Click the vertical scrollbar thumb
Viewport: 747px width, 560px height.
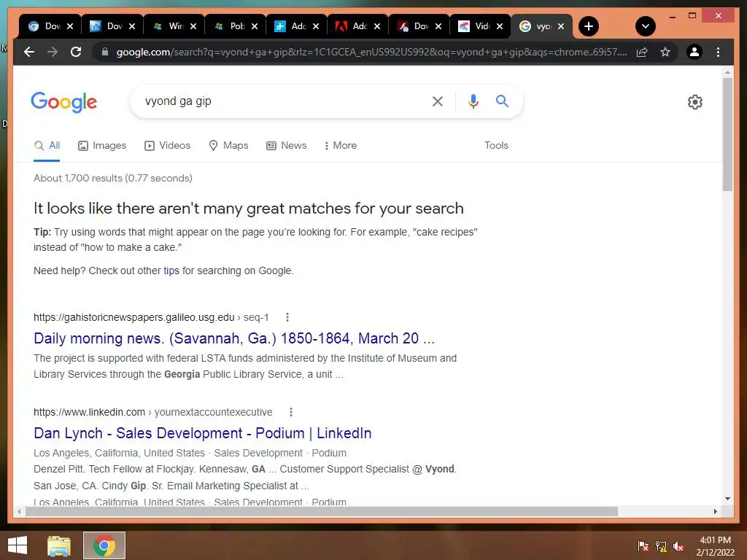pyautogui.click(x=727, y=134)
